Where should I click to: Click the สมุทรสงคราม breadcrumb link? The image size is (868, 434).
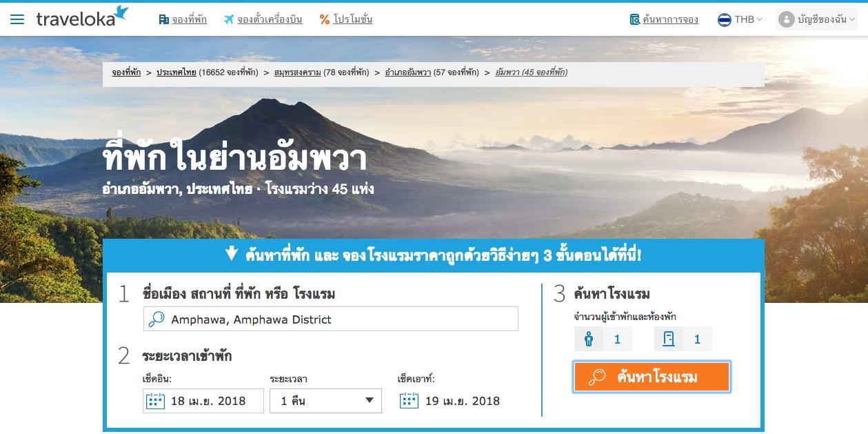pos(297,72)
